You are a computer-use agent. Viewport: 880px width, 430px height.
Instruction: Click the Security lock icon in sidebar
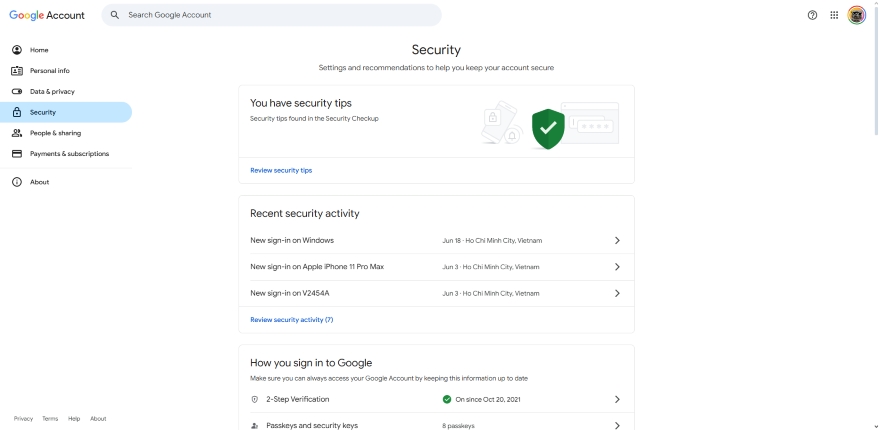point(17,112)
